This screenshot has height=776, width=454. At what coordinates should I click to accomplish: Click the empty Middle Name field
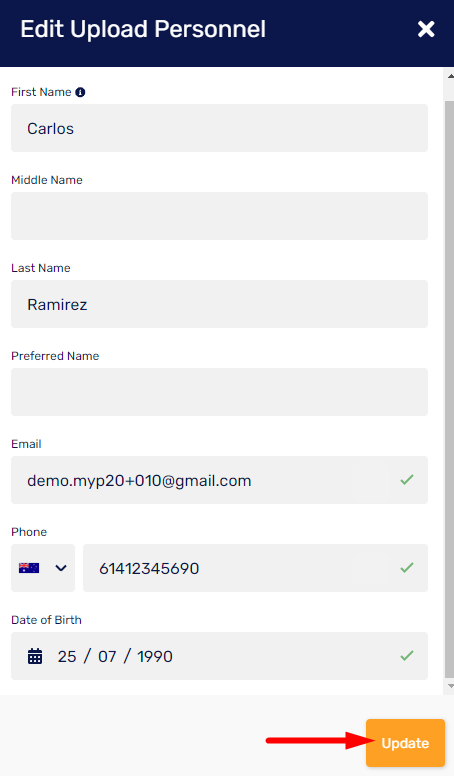tap(219, 216)
